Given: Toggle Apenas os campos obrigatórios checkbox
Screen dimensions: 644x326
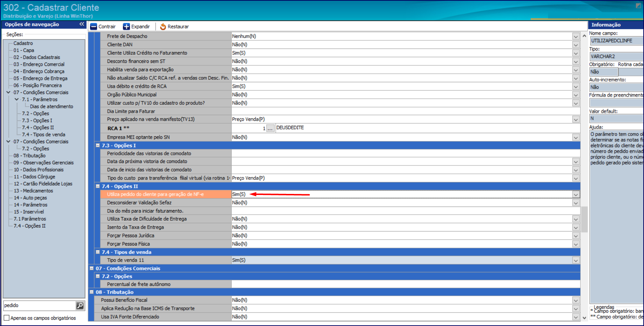Looking at the screenshot, I should tap(7, 318).
